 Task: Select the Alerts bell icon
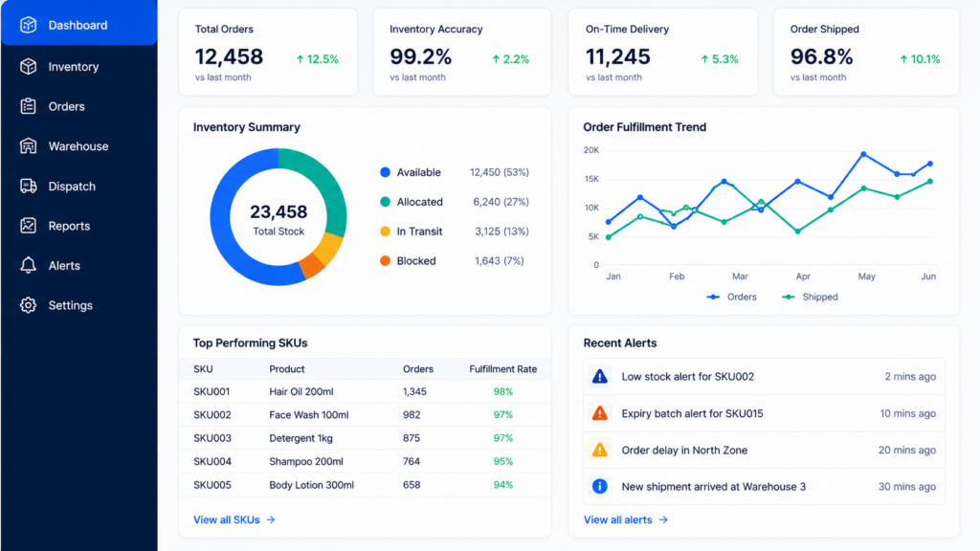click(28, 266)
